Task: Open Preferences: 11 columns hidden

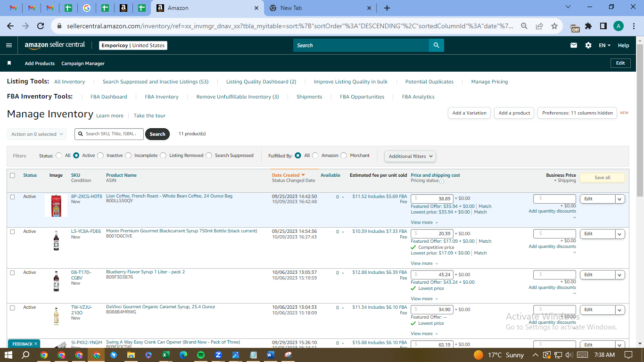Action: [x=577, y=113]
